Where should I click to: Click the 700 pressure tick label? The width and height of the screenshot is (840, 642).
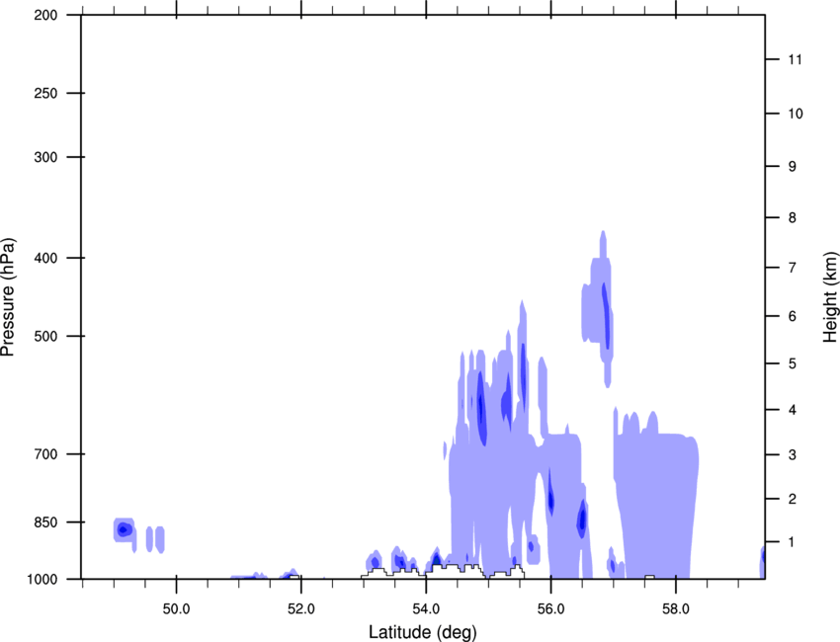[x=45, y=454]
